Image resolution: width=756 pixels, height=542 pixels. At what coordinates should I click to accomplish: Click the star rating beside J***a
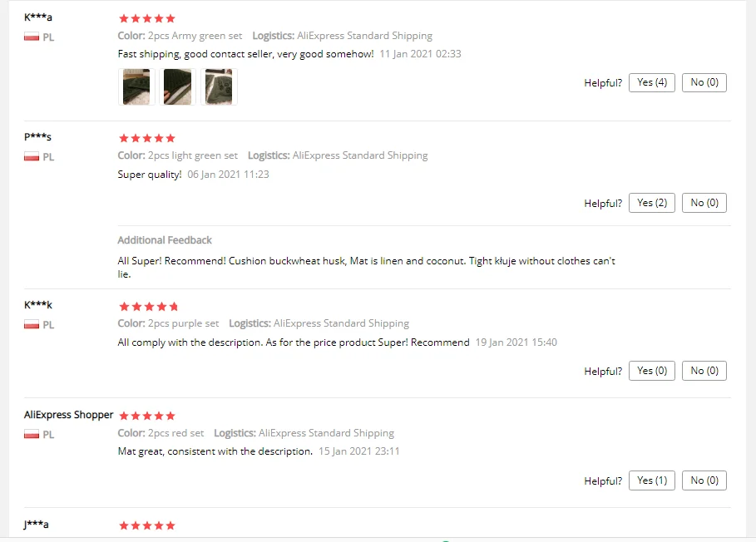click(x=147, y=525)
